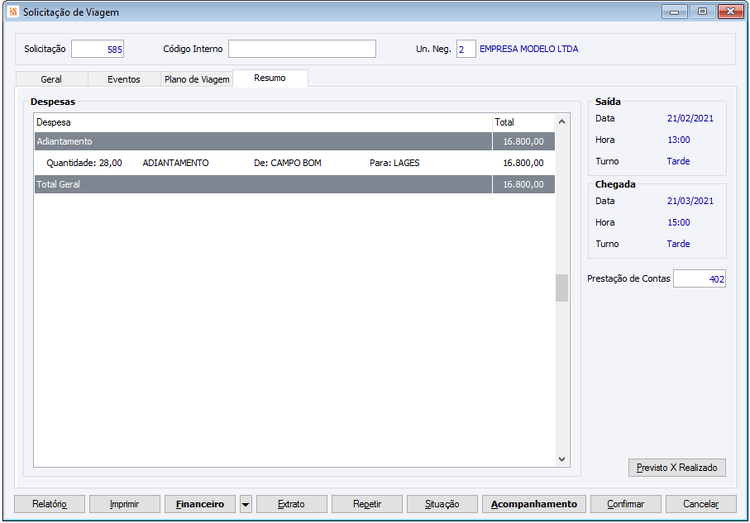The width and height of the screenshot is (750, 523).
Task: Click the Total Geral row
Action: (x=295, y=184)
